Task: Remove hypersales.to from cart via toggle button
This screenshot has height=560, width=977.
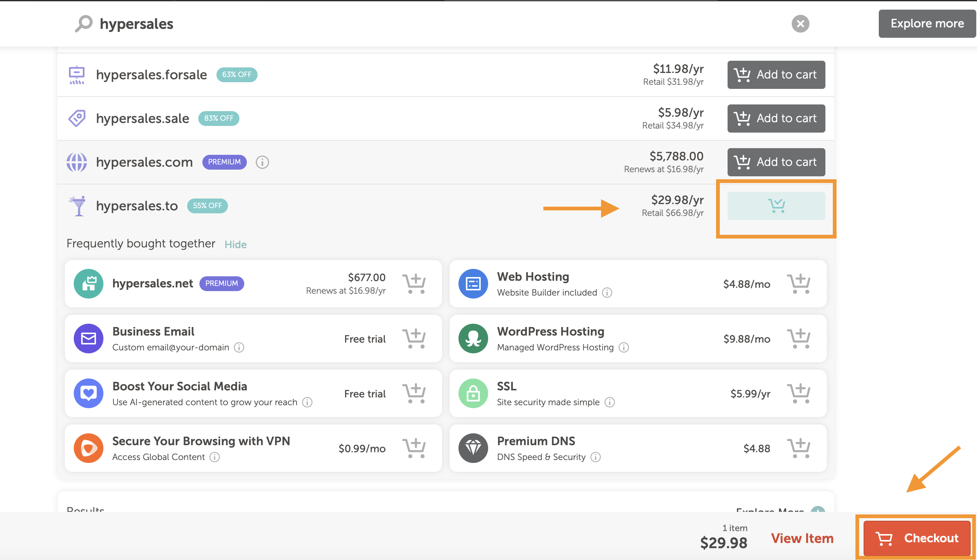Action: click(x=776, y=206)
